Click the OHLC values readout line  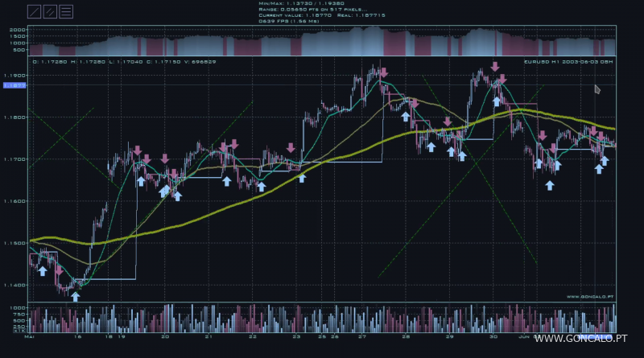pos(112,61)
